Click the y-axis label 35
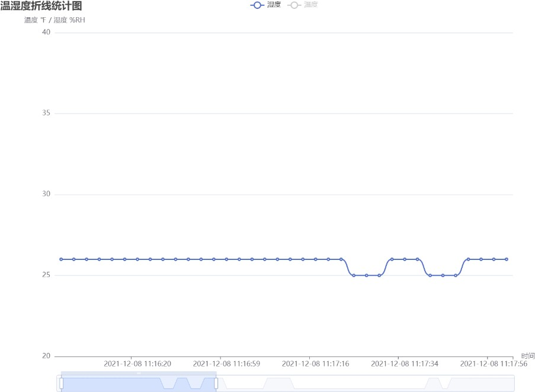 pyautogui.click(x=46, y=113)
